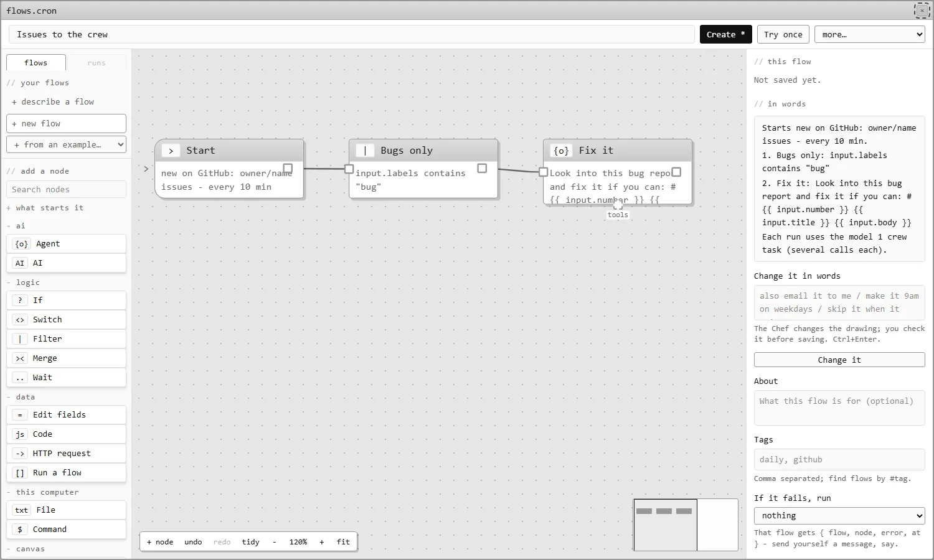Viewport: 934px width, 560px height.
Task: Add a Switch logic node
Action: point(66,320)
